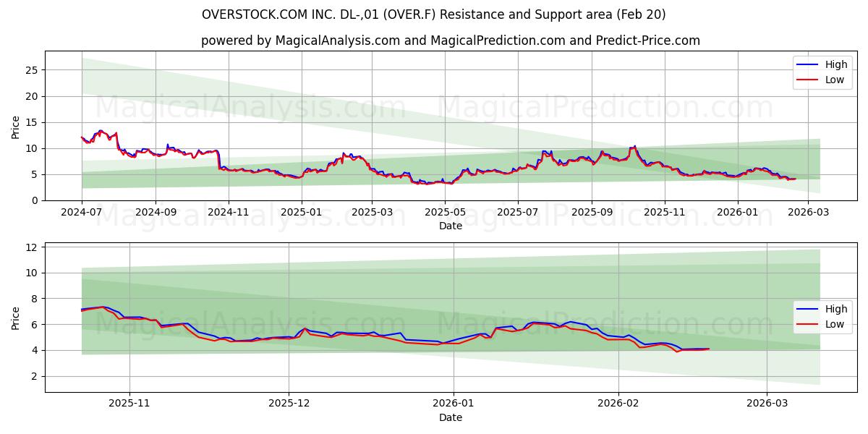Click the '2025-05' x-axis label in the upper chart
The width and height of the screenshot is (868, 434).
pyautogui.click(x=445, y=213)
